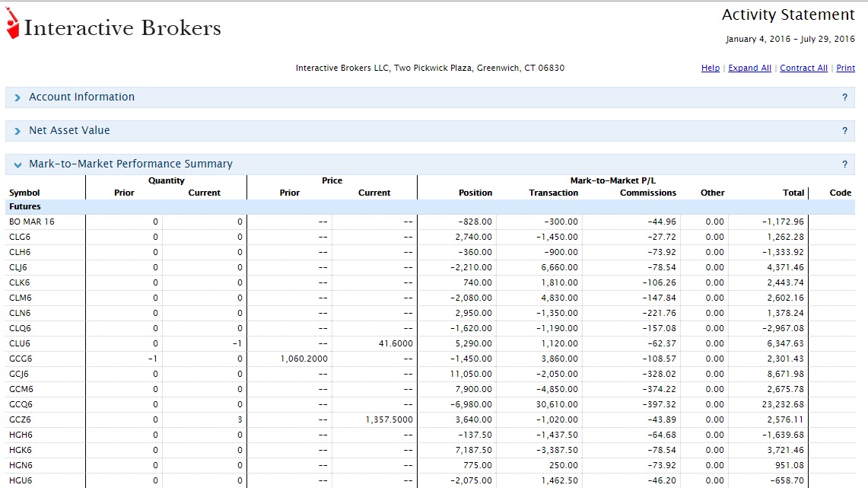Viewport: 868px width, 488px height.
Task: Select the GCM6 symbol
Action: pos(21,389)
